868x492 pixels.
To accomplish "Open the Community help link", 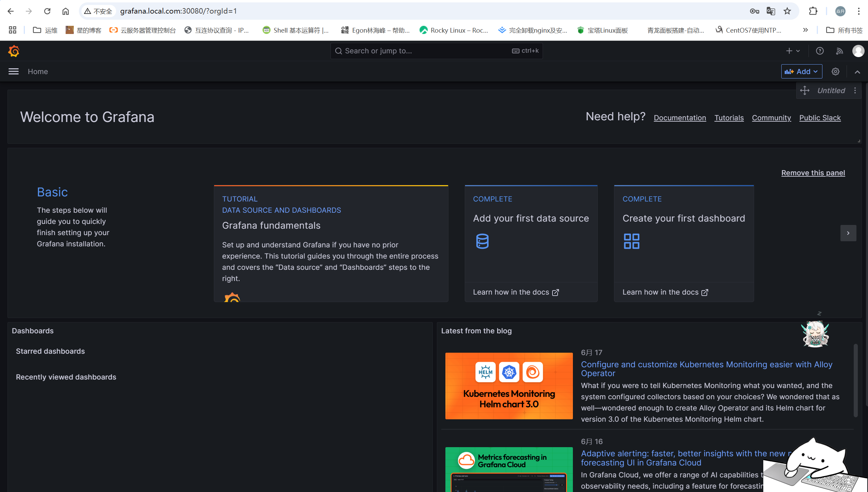I will click(x=771, y=118).
